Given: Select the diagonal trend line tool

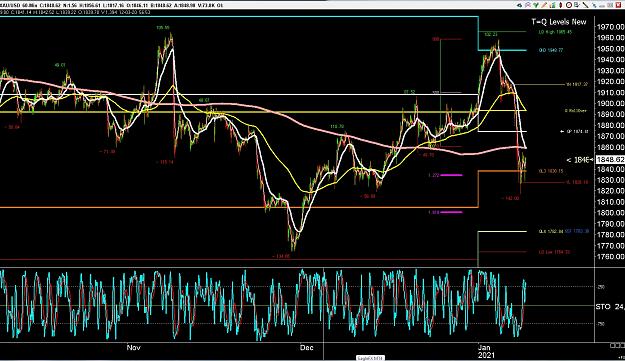Looking at the screenshot, I should pos(586,5).
